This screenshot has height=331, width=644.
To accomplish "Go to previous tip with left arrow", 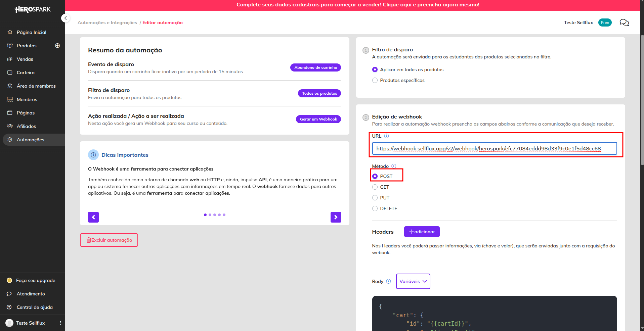I will 93,217.
